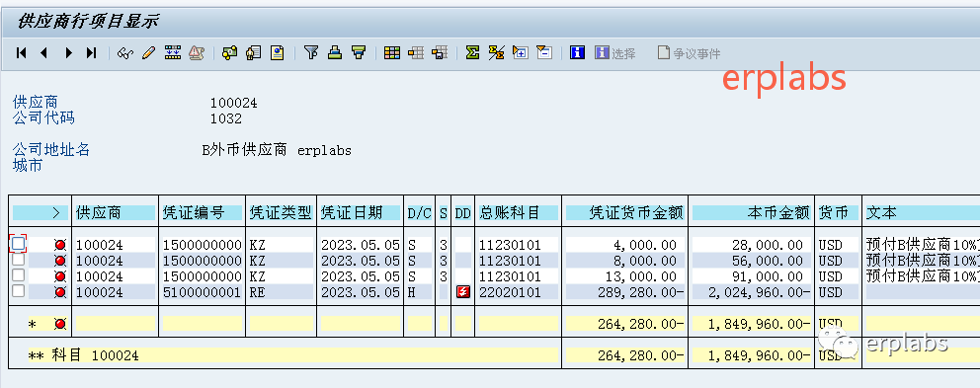Select the D/C column header
Viewport: 980px width, 388px height.
pyautogui.click(x=420, y=213)
